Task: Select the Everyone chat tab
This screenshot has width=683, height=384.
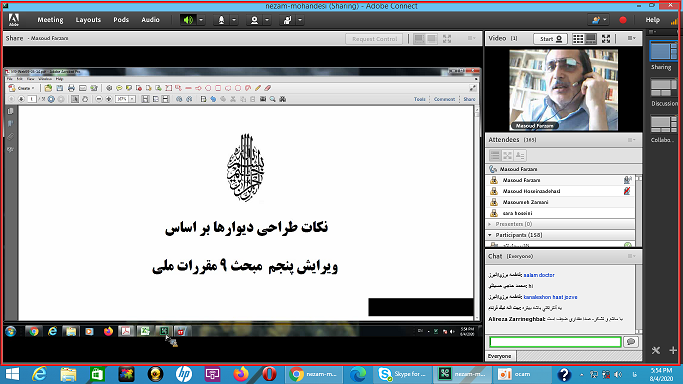Action: coord(499,356)
